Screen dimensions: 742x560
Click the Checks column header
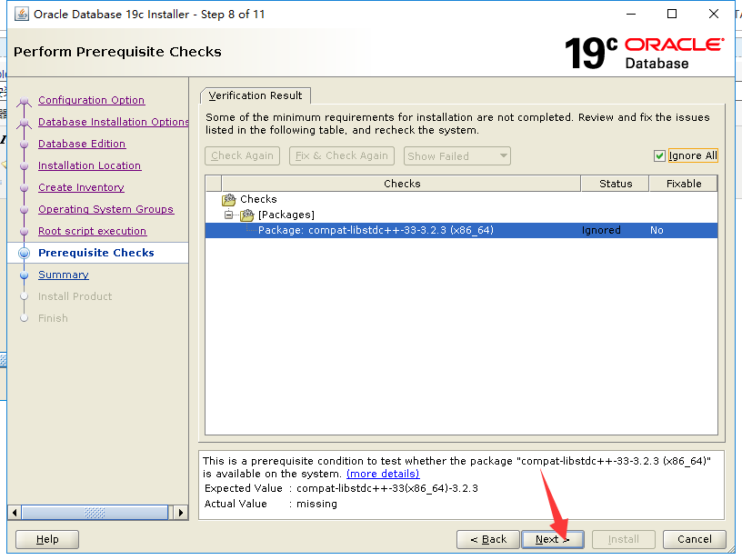pyautogui.click(x=401, y=184)
